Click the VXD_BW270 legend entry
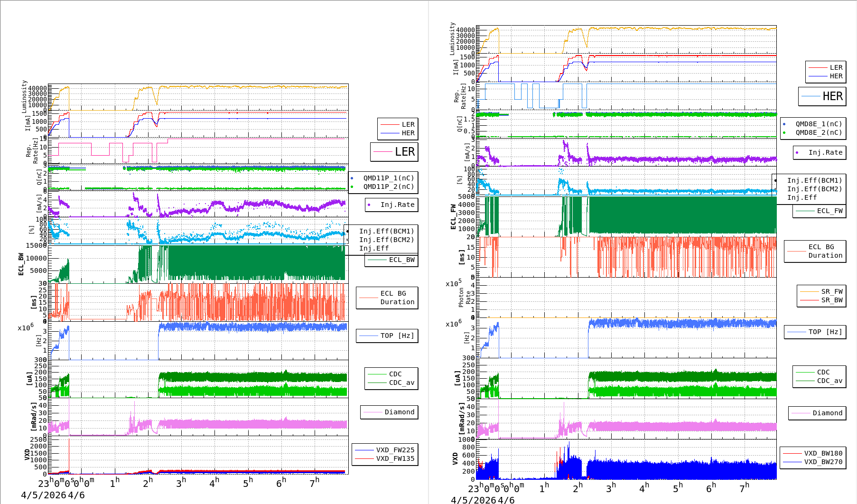Screen dimensions: 857x504 click(823, 462)
